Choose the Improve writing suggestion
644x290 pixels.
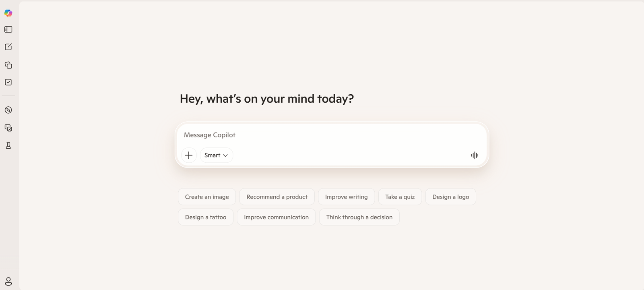pyautogui.click(x=346, y=197)
